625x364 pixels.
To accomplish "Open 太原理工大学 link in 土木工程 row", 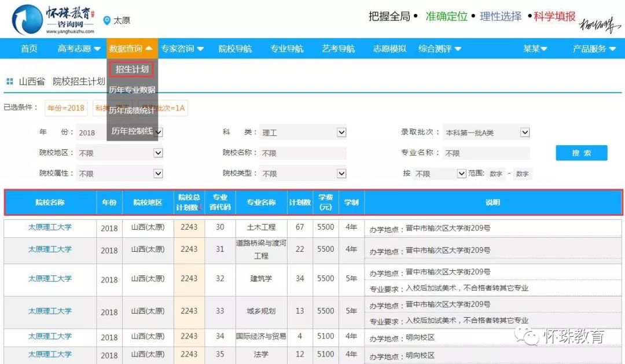I will click(x=50, y=227).
